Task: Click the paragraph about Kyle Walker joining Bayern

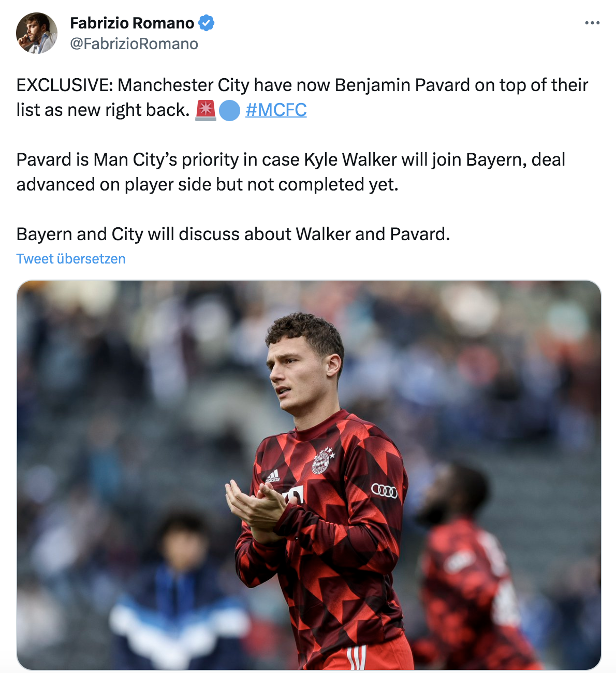Action: 290,172
